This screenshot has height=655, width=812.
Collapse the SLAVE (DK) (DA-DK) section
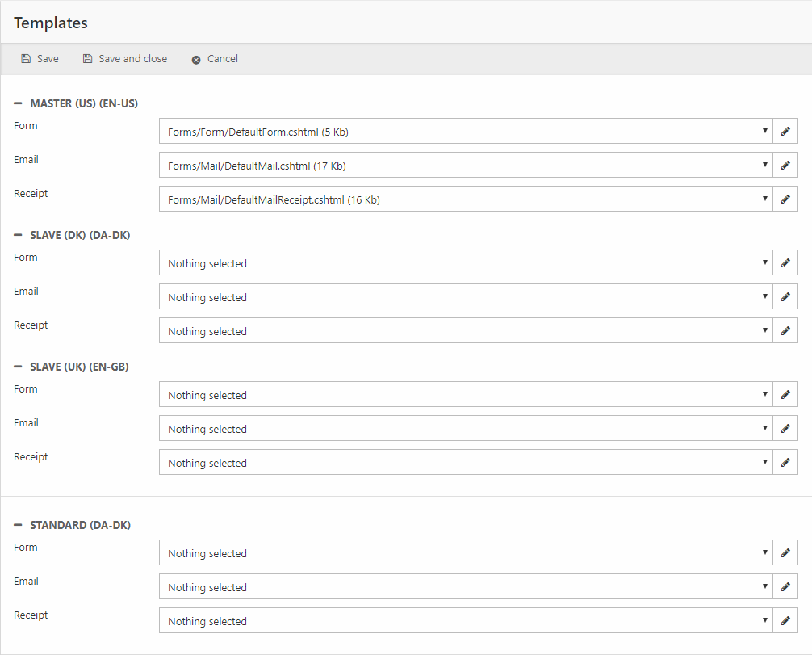19,235
